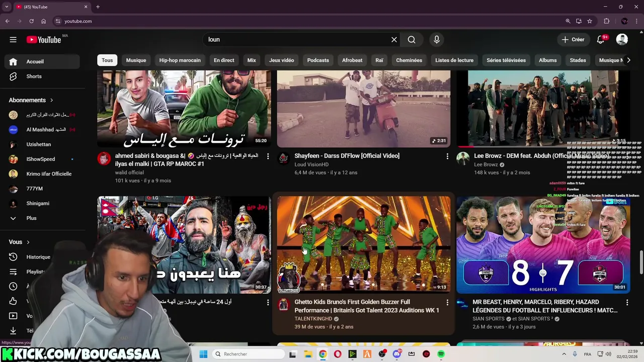Open the Windows Start menu
644x362 pixels.
tap(203, 354)
